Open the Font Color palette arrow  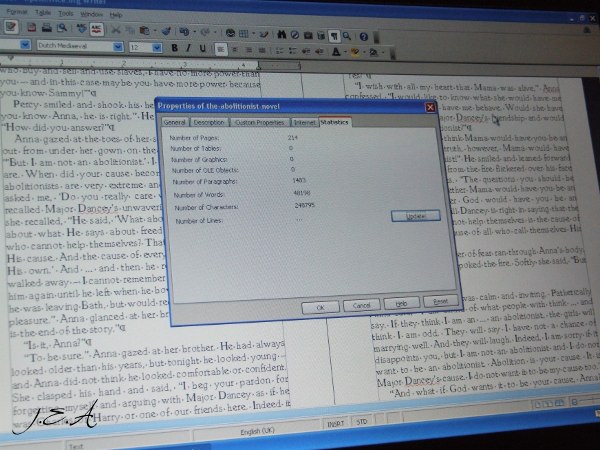(x=346, y=52)
